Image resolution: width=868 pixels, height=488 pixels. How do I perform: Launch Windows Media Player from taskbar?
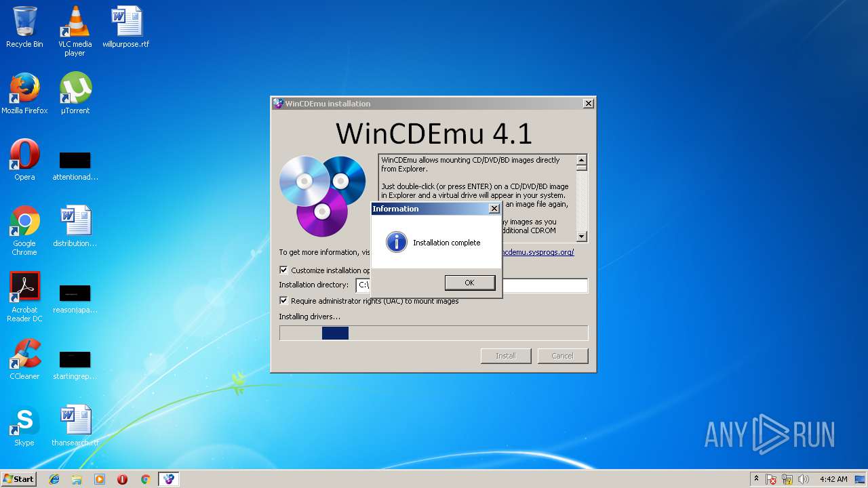(x=100, y=479)
